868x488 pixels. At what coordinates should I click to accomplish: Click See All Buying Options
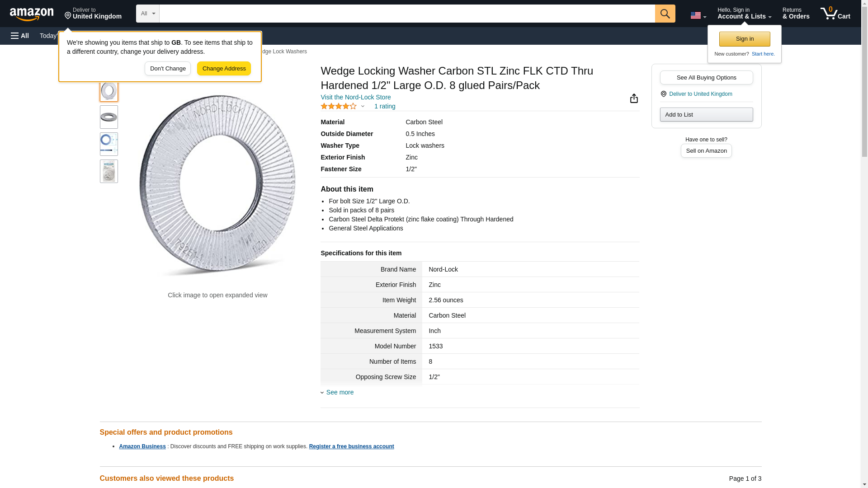[706, 78]
